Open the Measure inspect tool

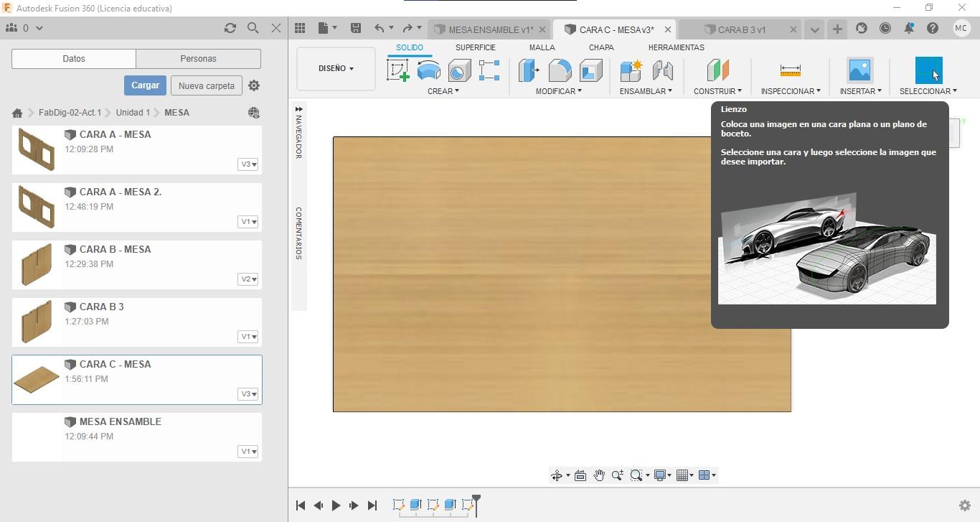click(x=790, y=70)
